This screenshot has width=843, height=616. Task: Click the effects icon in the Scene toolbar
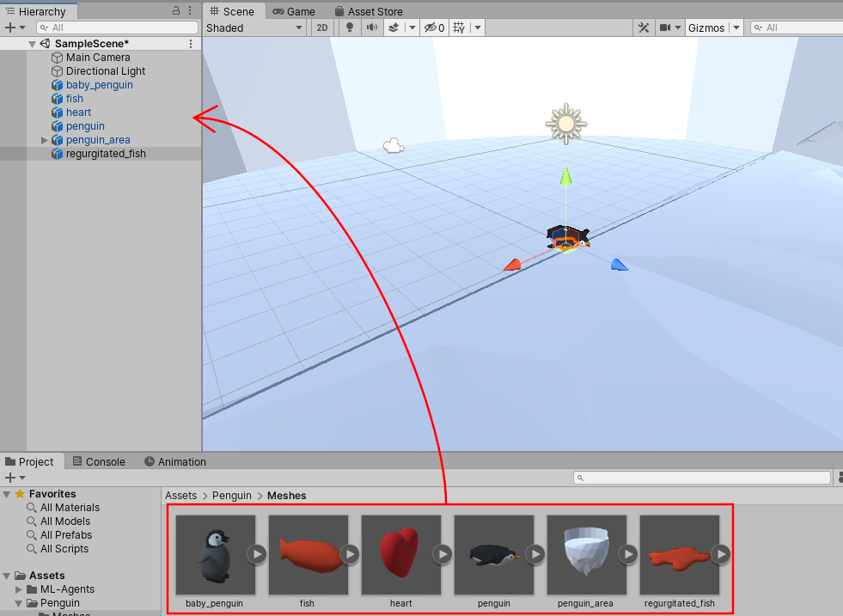396,27
